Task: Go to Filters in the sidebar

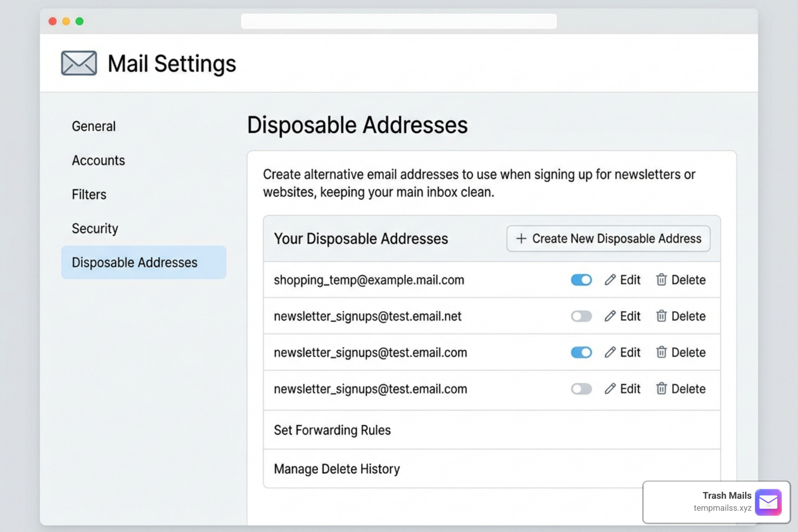Action: (89, 194)
